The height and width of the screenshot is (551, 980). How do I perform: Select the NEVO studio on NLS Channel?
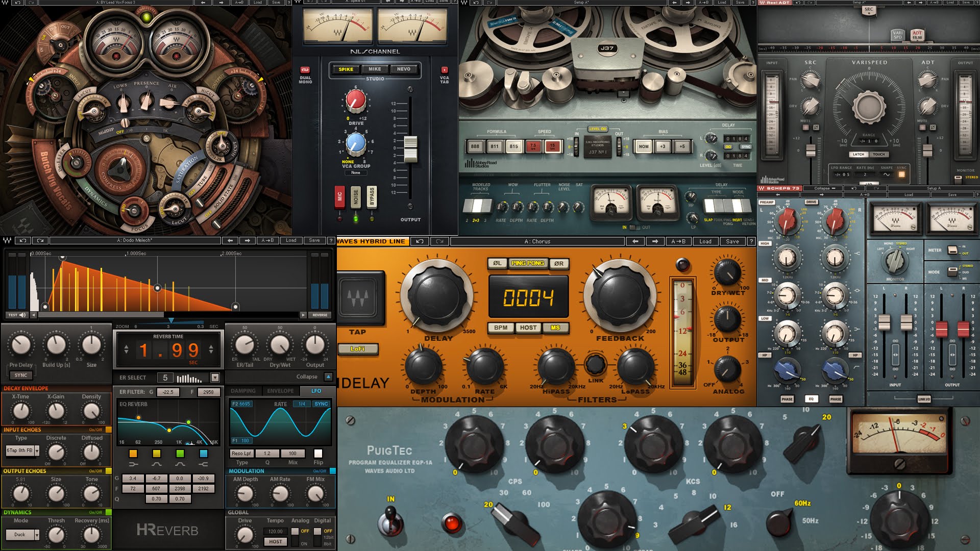point(403,69)
